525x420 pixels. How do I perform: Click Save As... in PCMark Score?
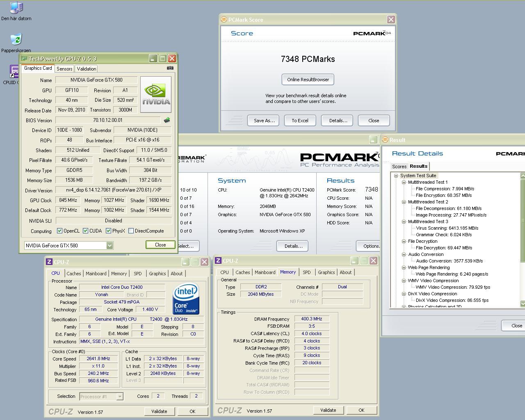[264, 121]
